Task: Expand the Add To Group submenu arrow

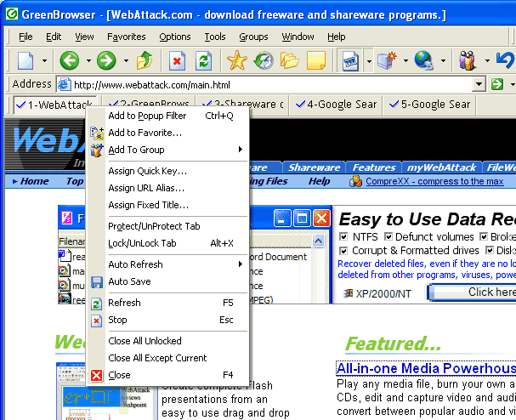Action: point(241,150)
